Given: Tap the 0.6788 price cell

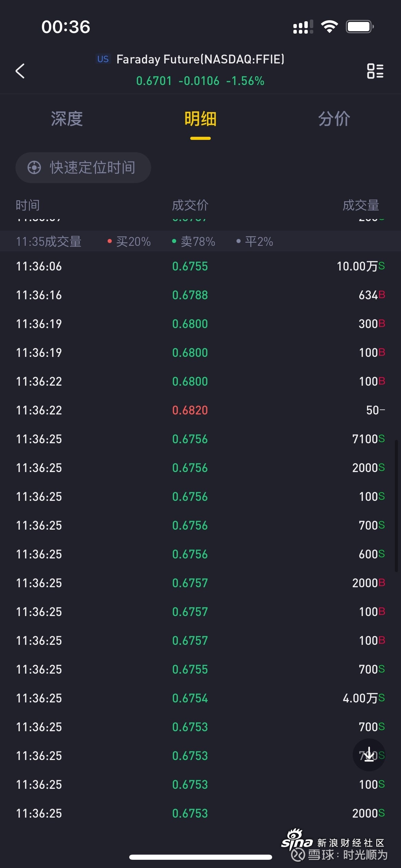Looking at the screenshot, I should pos(190,295).
